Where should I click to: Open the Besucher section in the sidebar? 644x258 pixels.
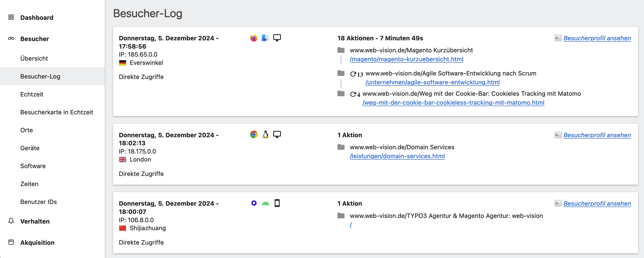point(34,39)
